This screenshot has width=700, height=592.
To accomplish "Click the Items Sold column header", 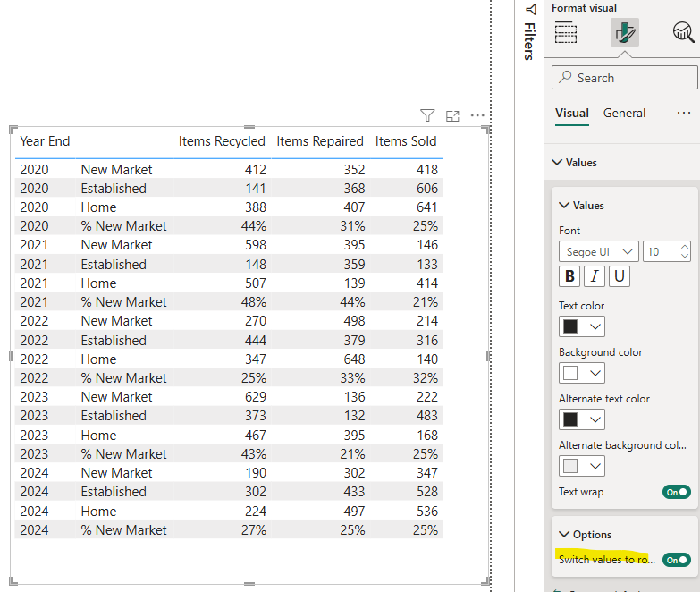I will [x=405, y=141].
